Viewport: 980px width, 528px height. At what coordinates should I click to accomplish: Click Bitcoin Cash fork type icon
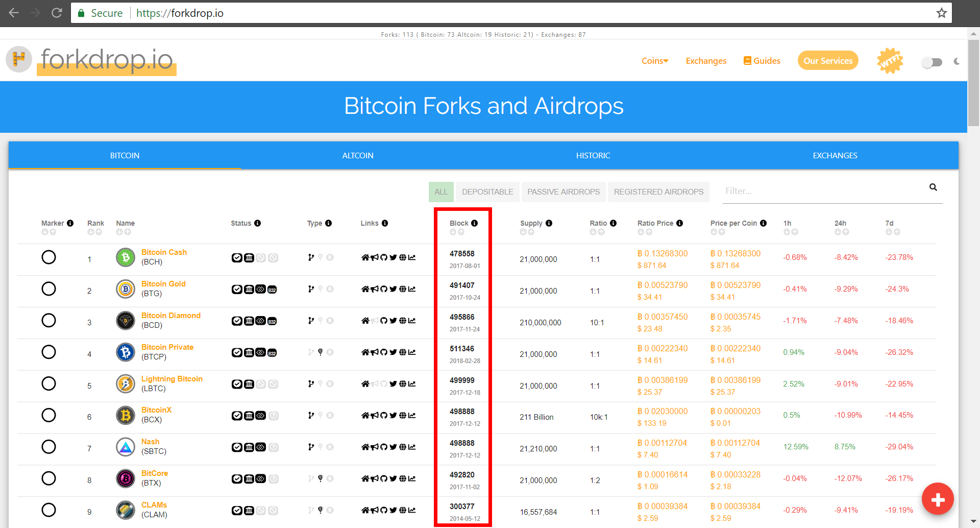(x=311, y=257)
